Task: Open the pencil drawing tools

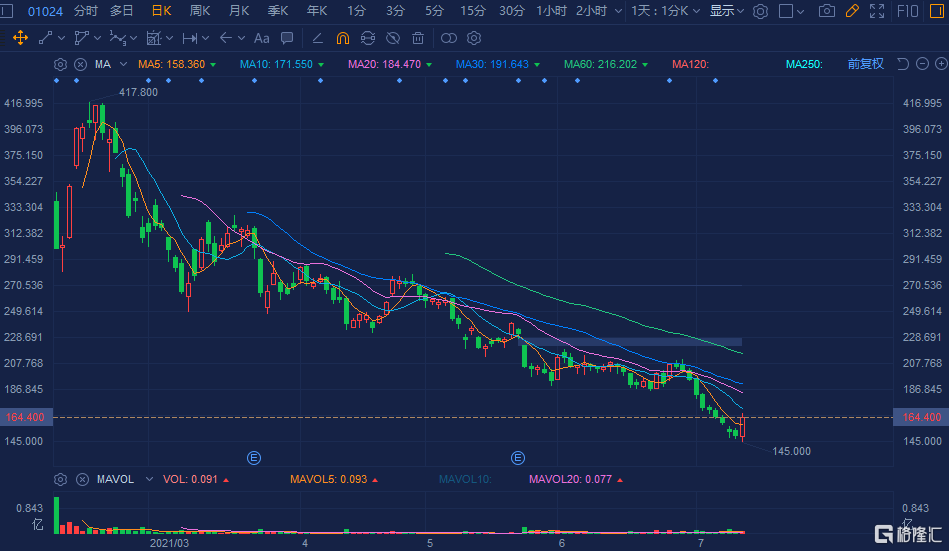Action: pos(852,11)
